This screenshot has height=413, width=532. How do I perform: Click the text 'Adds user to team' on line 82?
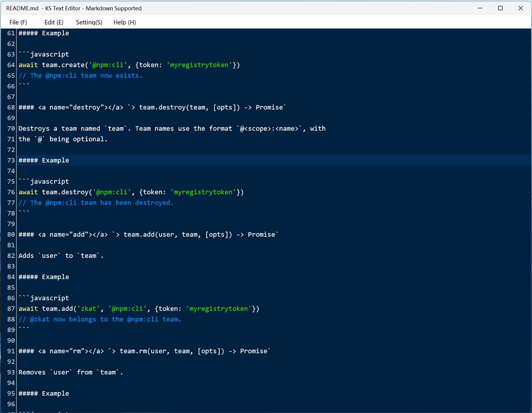coord(60,256)
